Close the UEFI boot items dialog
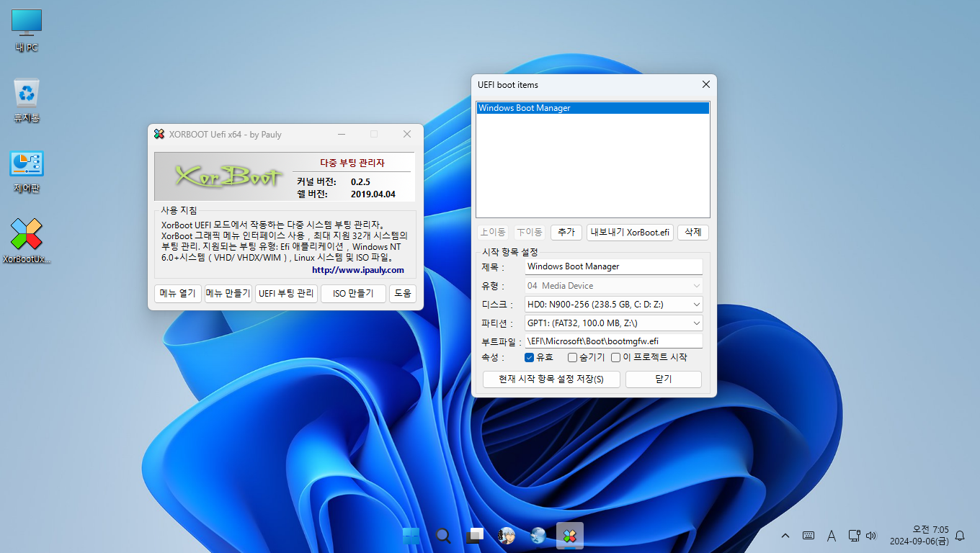Screen dimensions: 980x553 (x=706, y=85)
